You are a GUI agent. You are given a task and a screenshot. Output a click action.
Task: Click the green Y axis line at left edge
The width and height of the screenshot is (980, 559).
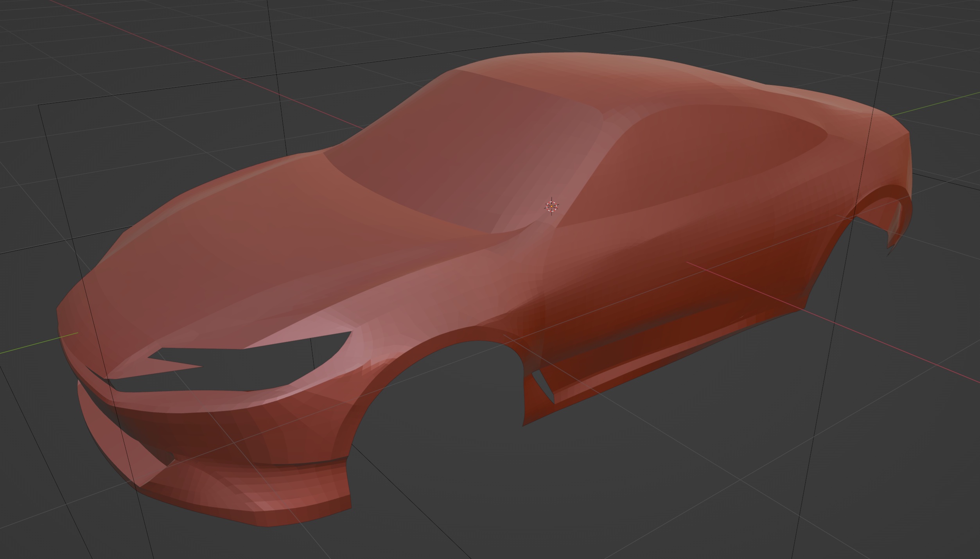point(23,348)
